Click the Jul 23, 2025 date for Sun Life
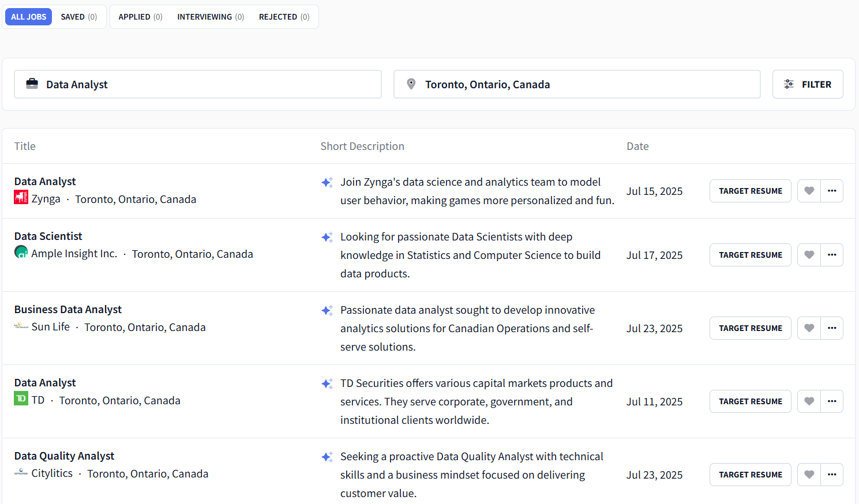 coord(654,329)
